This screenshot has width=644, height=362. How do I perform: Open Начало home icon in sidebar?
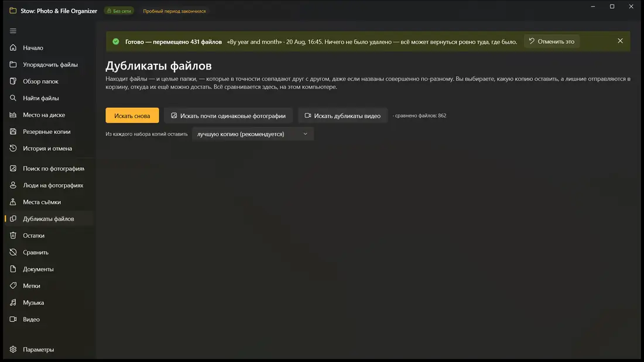(13, 47)
